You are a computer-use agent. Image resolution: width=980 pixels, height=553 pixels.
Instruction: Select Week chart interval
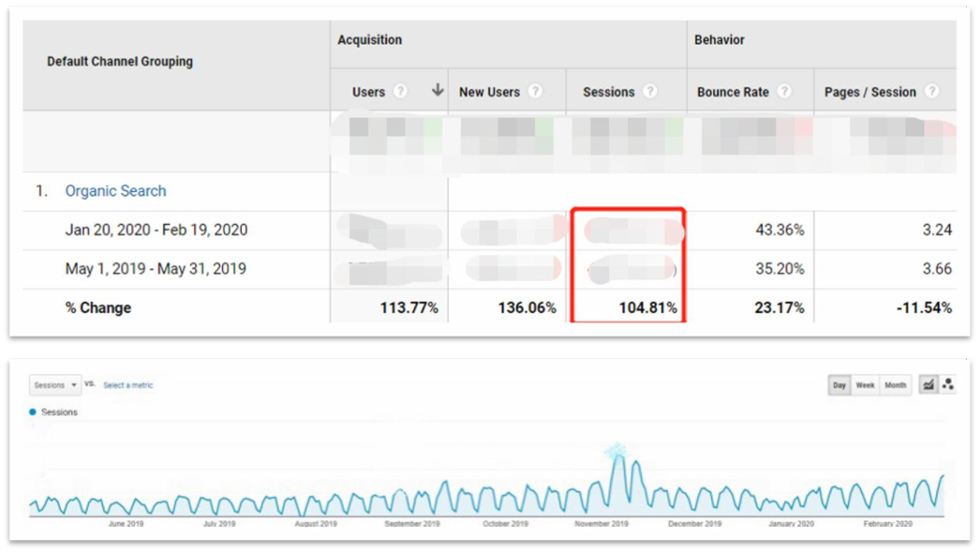click(865, 385)
